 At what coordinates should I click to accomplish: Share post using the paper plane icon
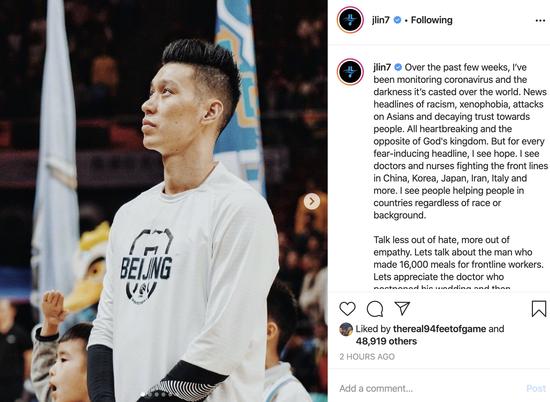point(402,308)
